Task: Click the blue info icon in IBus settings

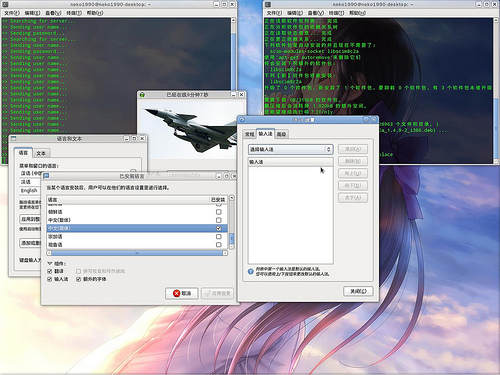Action: pyautogui.click(x=251, y=271)
